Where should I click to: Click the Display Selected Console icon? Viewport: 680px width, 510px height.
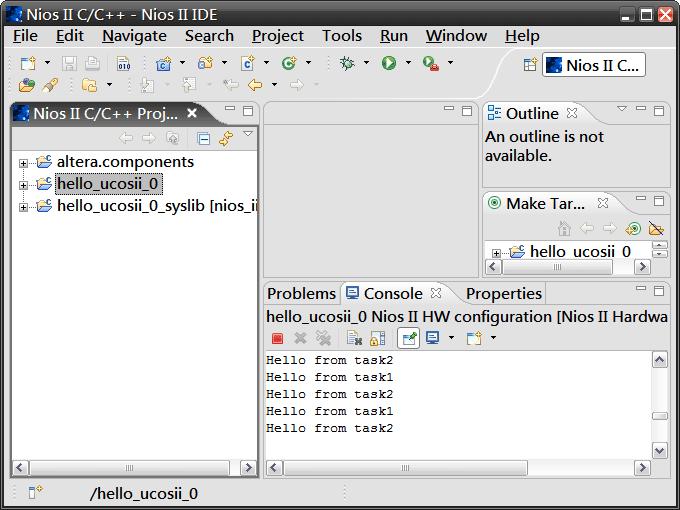point(432,338)
